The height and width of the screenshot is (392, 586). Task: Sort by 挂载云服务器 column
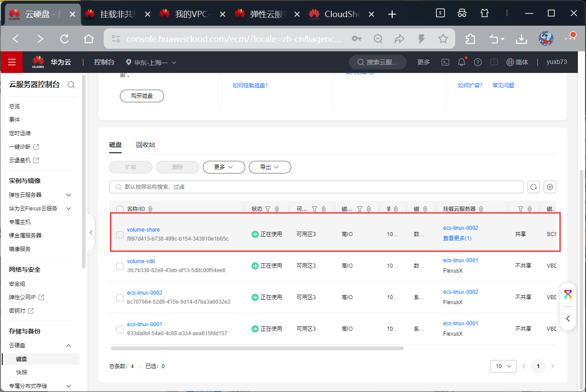coord(481,209)
